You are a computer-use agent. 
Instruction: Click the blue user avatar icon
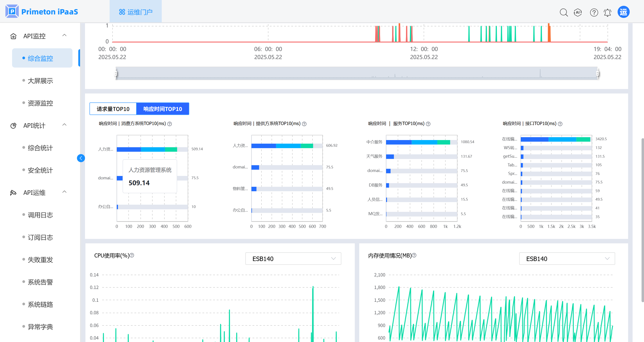pos(623,12)
